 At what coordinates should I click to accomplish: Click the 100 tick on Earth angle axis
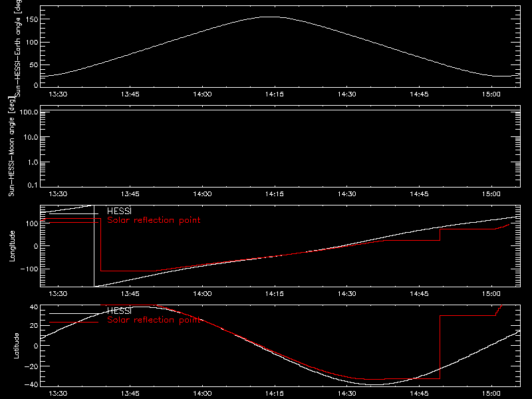(32, 43)
